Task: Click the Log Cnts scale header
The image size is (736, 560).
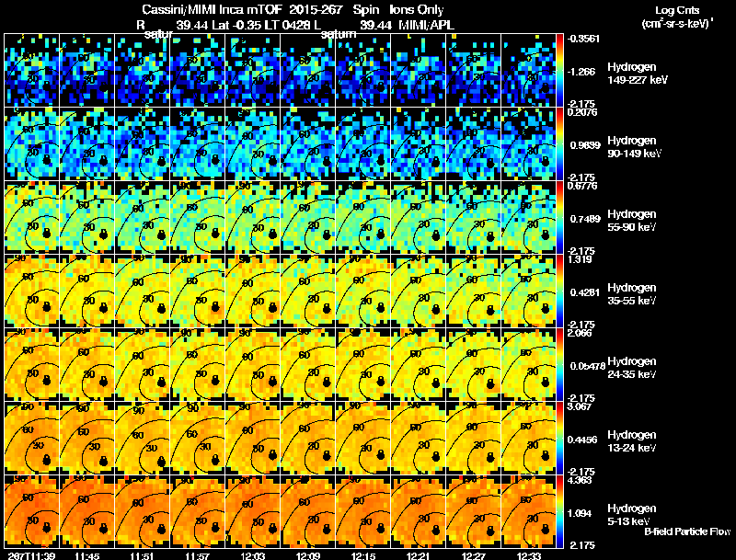Action: click(677, 10)
